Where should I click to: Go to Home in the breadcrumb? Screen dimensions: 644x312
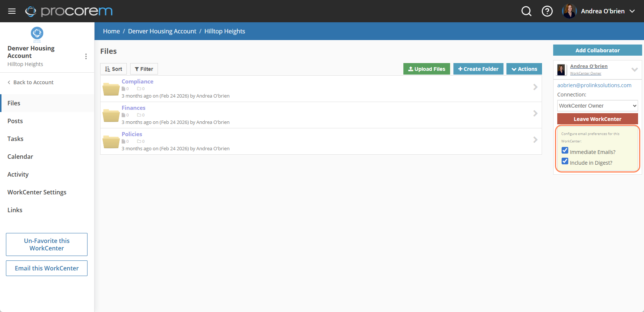pyautogui.click(x=111, y=31)
